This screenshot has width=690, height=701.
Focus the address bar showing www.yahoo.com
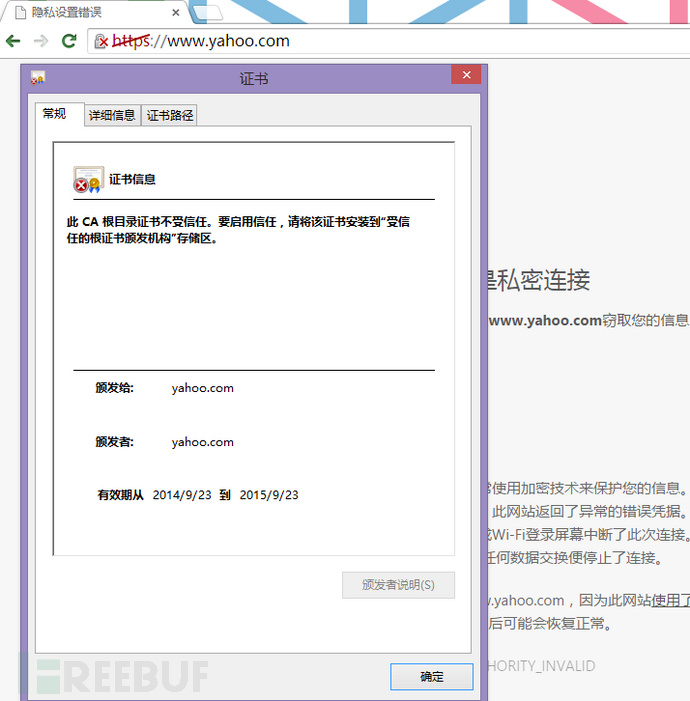point(389,41)
